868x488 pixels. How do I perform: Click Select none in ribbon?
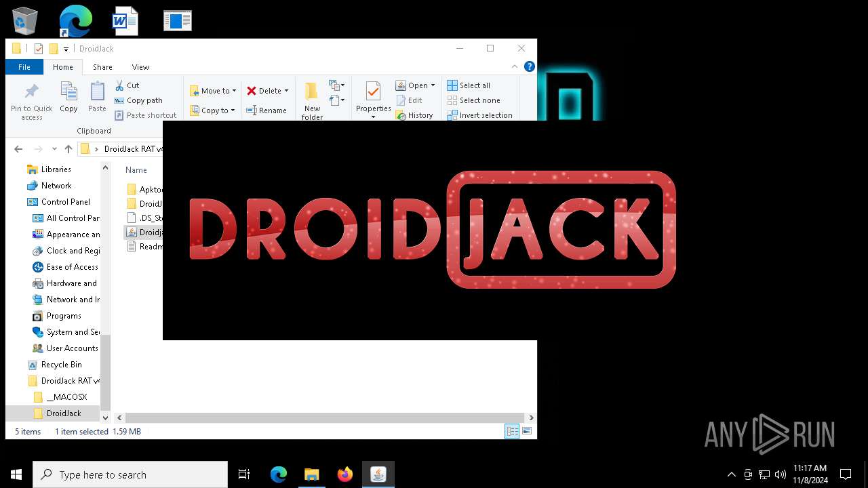click(x=473, y=100)
